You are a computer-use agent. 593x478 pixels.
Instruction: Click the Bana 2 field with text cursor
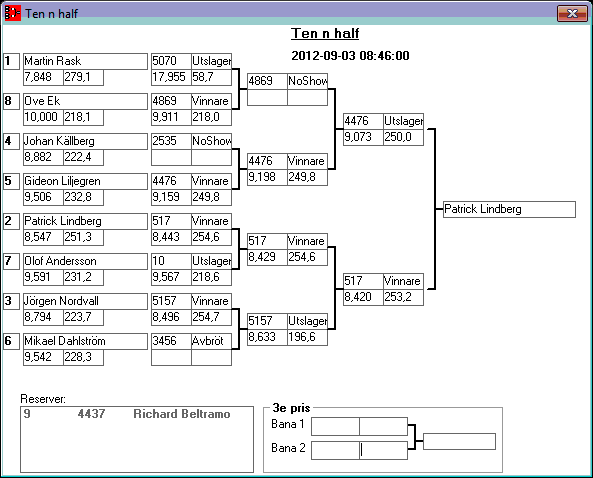click(383, 450)
